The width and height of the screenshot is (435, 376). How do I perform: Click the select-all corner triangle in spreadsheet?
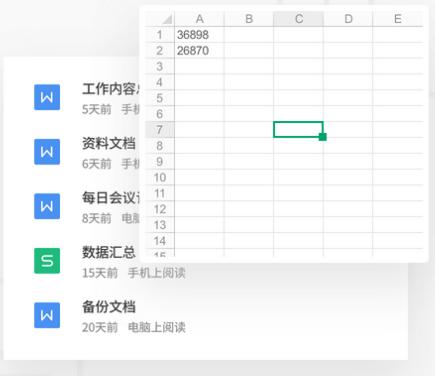(x=167, y=19)
